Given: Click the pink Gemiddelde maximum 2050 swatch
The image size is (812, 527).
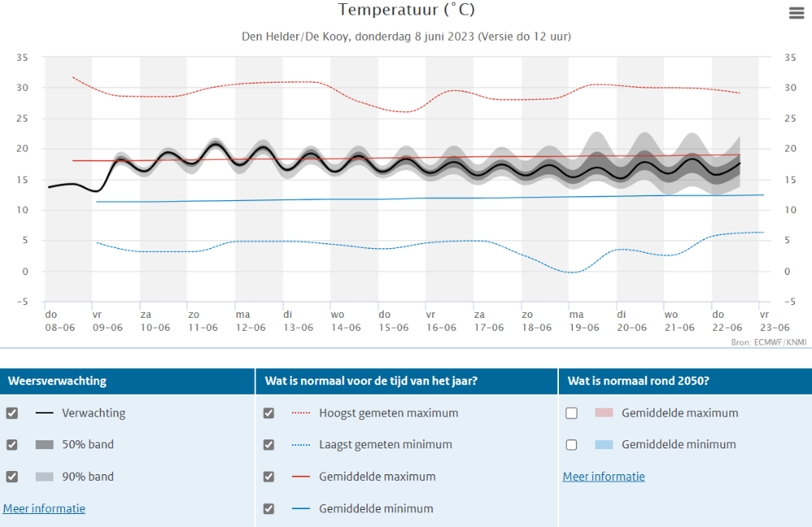Looking at the screenshot, I should click(604, 413).
